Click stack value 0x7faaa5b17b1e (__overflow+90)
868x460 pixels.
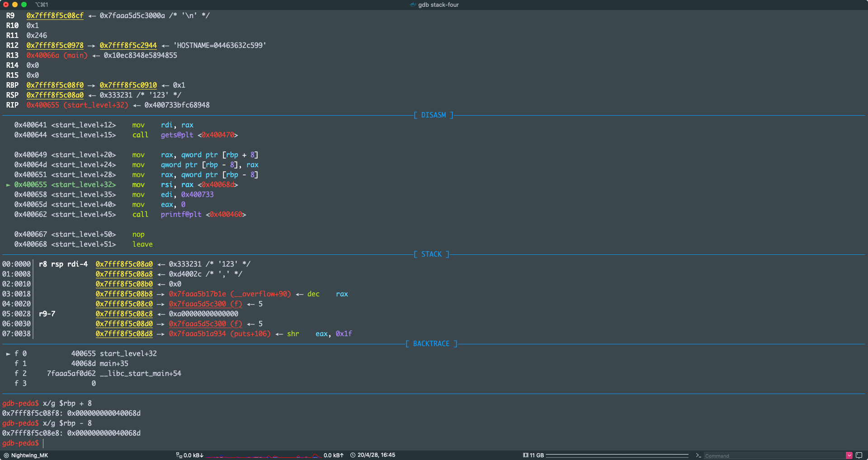tap(230, 294)
